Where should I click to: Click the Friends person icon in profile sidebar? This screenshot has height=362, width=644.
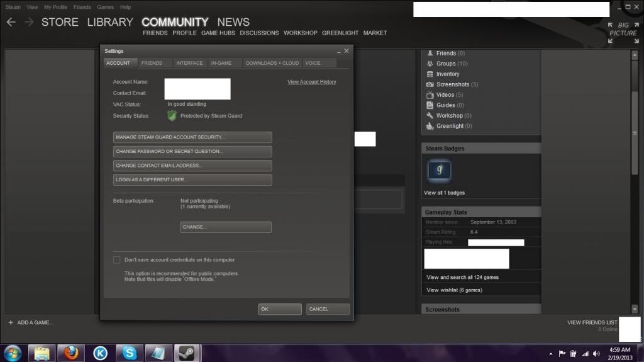tap(430, 53)
